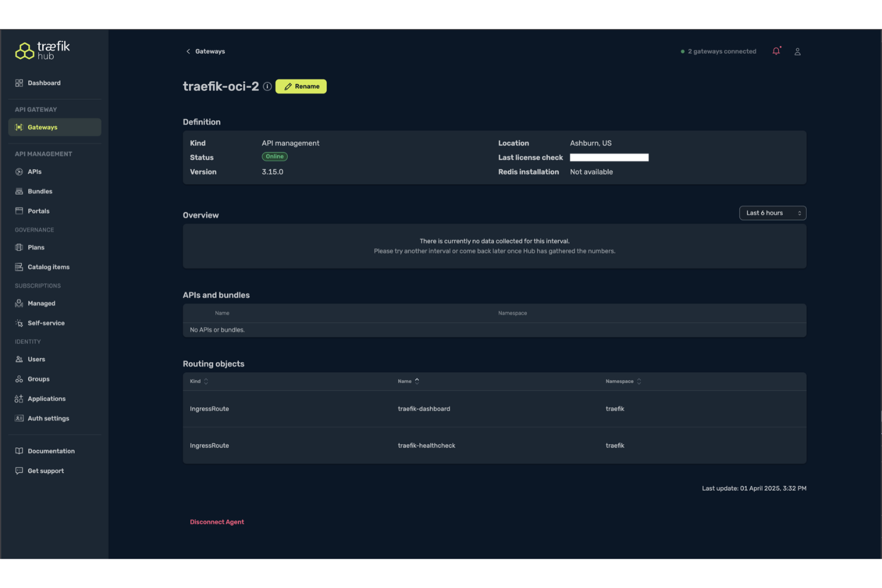Open the Groups sidebar icon

coord(19,379)
